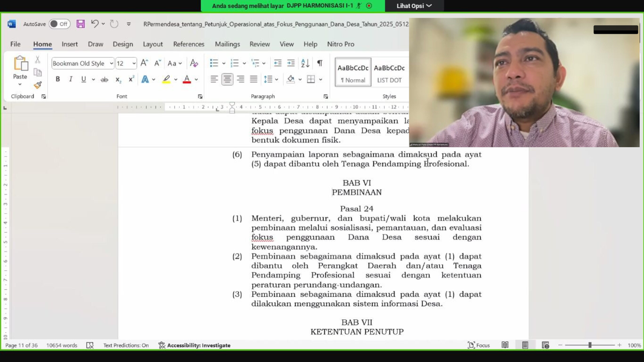The width and height of the screenshot is (644, 362).
Task: Click the 100% zoom level
Action: pos(634,345)
